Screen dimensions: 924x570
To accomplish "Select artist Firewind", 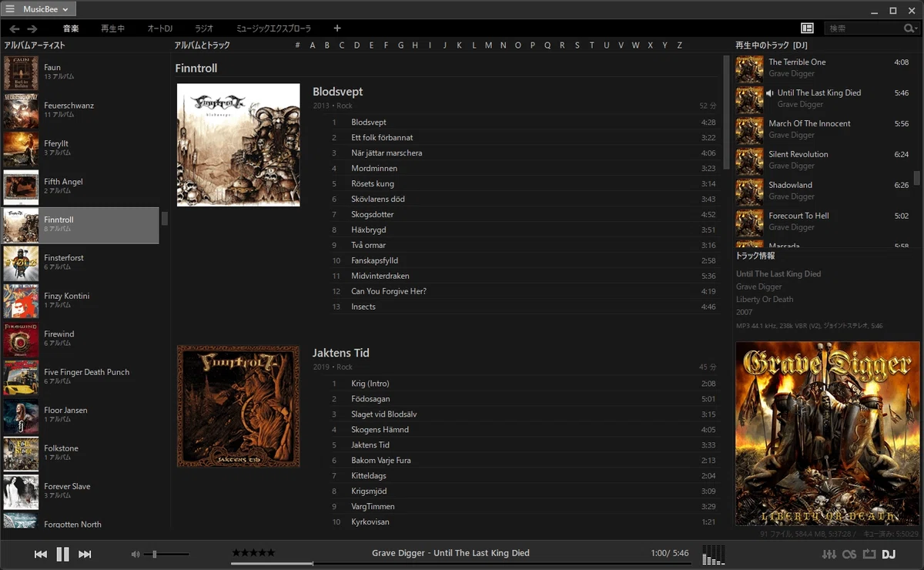I will [80, 340].
